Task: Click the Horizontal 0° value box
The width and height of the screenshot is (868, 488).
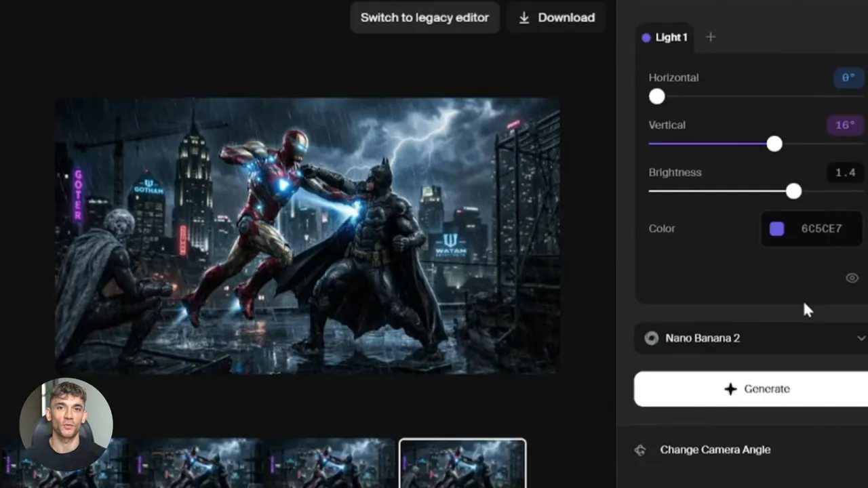Action: (x=848, y=78)
